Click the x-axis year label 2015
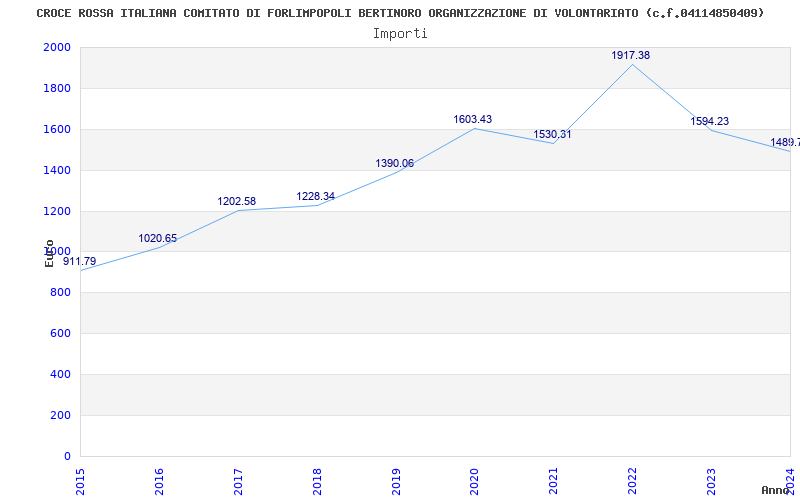 coord(80,482)
